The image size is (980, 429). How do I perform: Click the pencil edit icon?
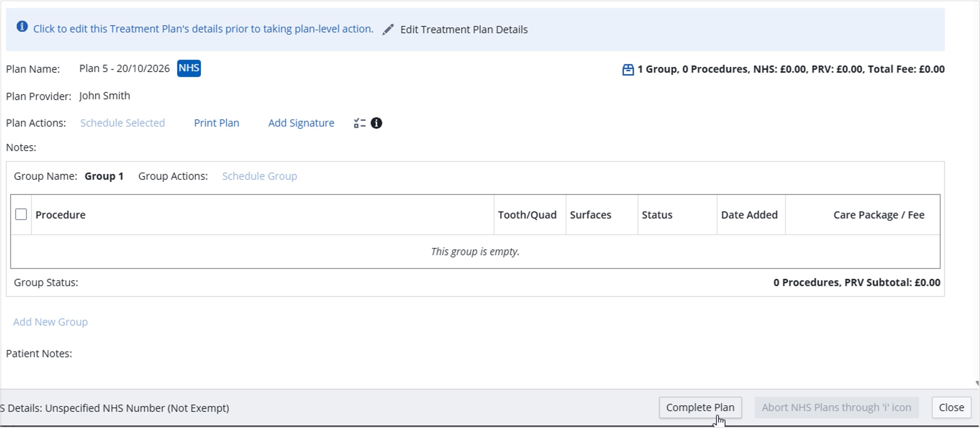click(388, 30)
